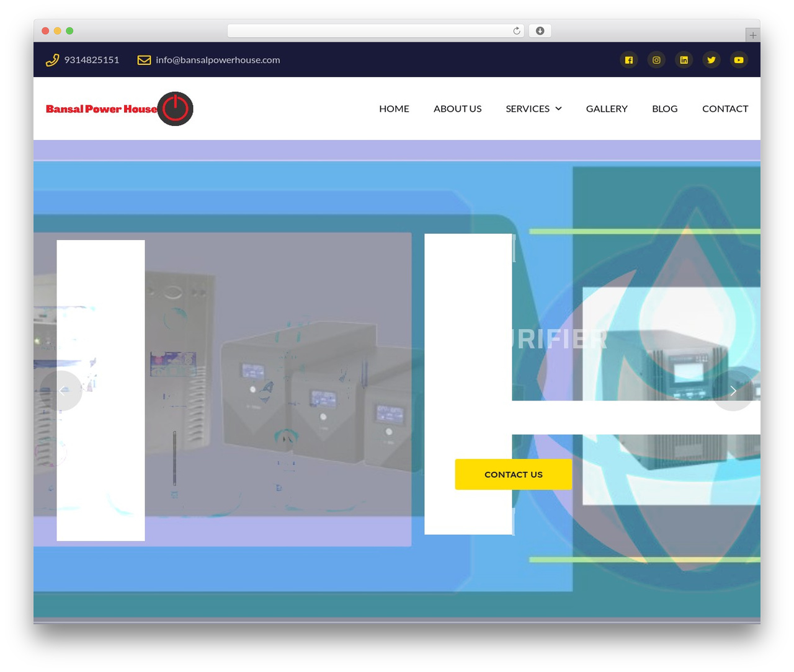The height and width of the screenshot is (672, 794).
Task: Click info@bansalpowerhouse.com email link
Action: [218, 60]
